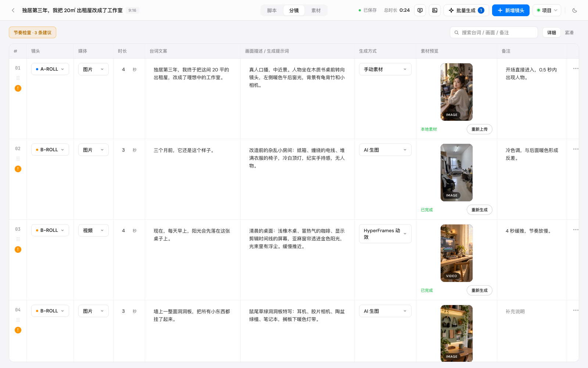Open the shot 01 portrait image thumbnail
Screen dimensions: 588x368
[x=457, y=92]
